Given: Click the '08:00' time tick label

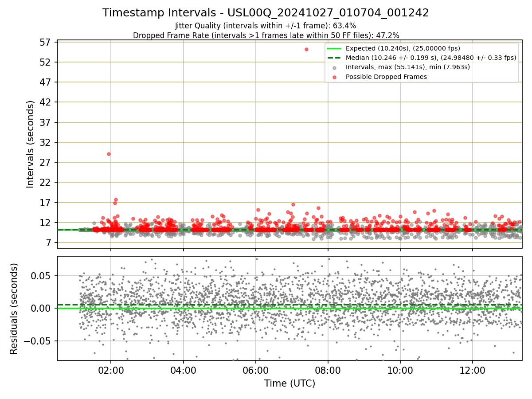Looking at the screenshot, I should tap(328, 371).
